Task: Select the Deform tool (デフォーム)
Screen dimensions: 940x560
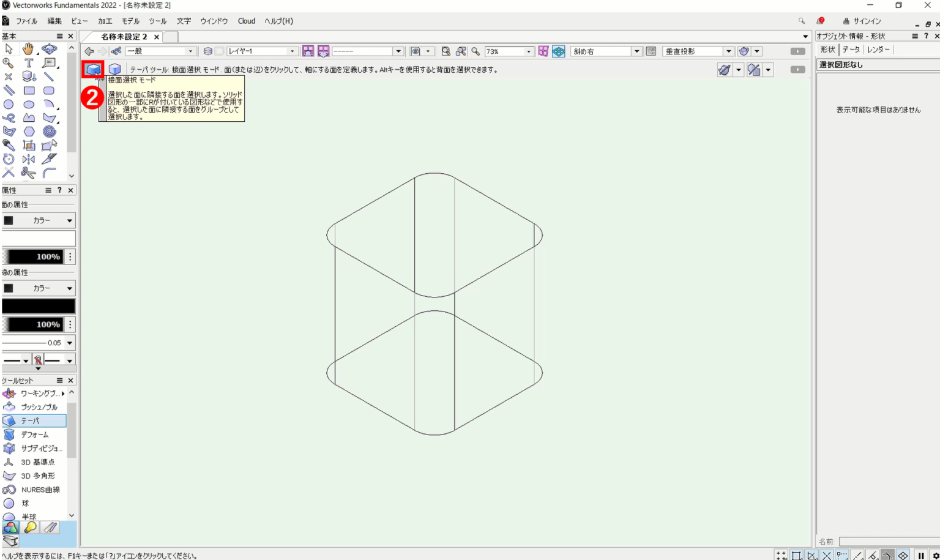Action: [34, 435]
